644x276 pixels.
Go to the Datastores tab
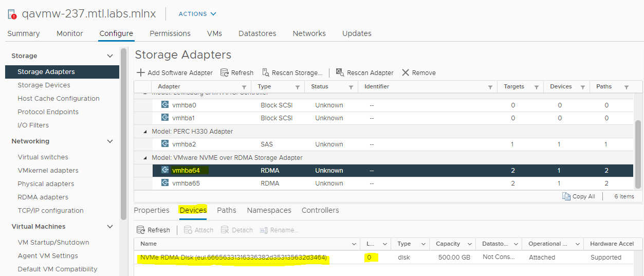pos(257,33)
